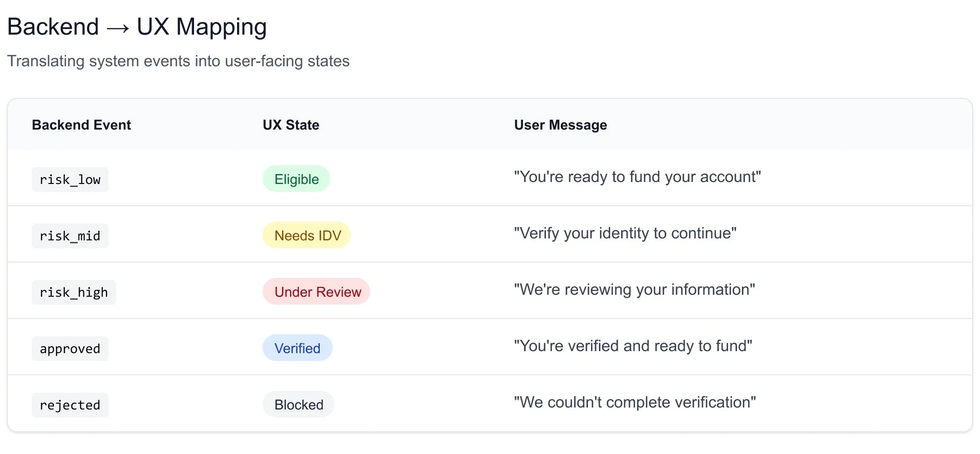Screen dimensions: 980x454
Task: Click the "Verify your identity to continue" message
Action: (625, 233)
